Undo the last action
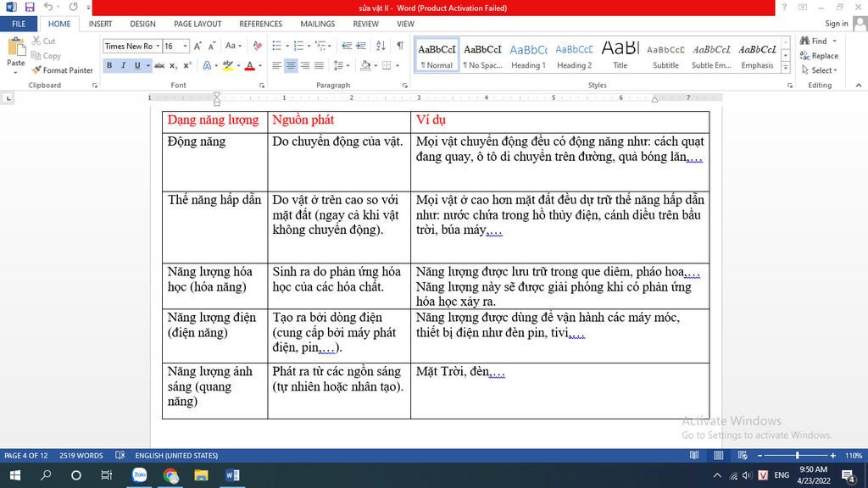Image resolution: width=868 pixels, height=488 pixels. click(48, 7)
